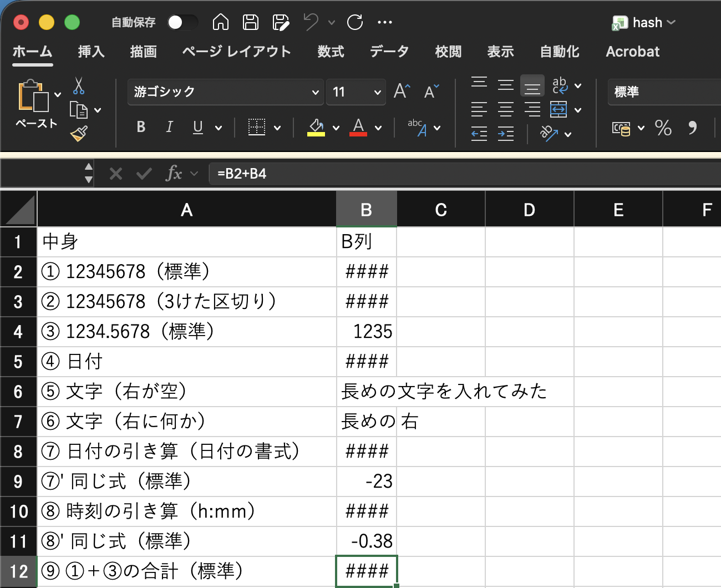Viewport: 721px width, 588px height.
Task: Increase indent of cell contents
Action: click(506, 134)
